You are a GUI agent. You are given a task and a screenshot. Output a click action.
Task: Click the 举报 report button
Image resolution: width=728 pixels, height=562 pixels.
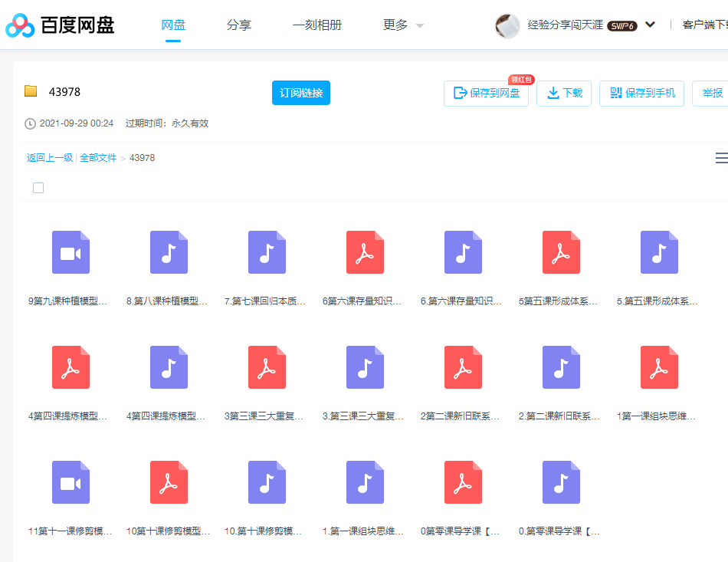tap(711, 94)
